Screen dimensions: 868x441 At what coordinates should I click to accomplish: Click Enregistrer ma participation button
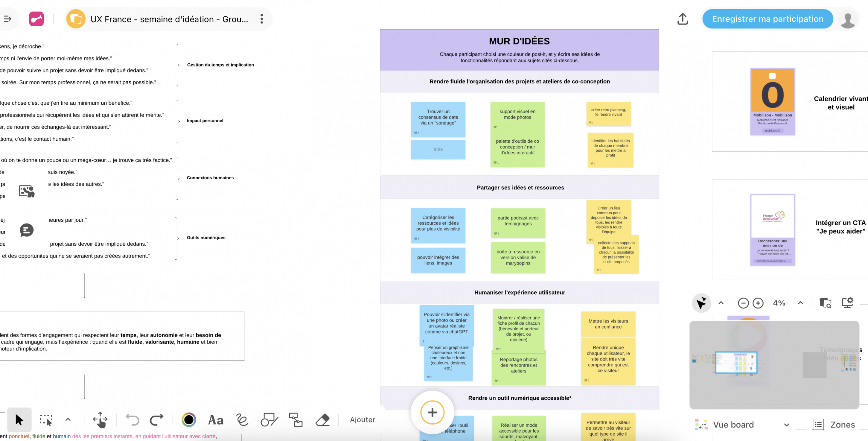click(767, 19)
